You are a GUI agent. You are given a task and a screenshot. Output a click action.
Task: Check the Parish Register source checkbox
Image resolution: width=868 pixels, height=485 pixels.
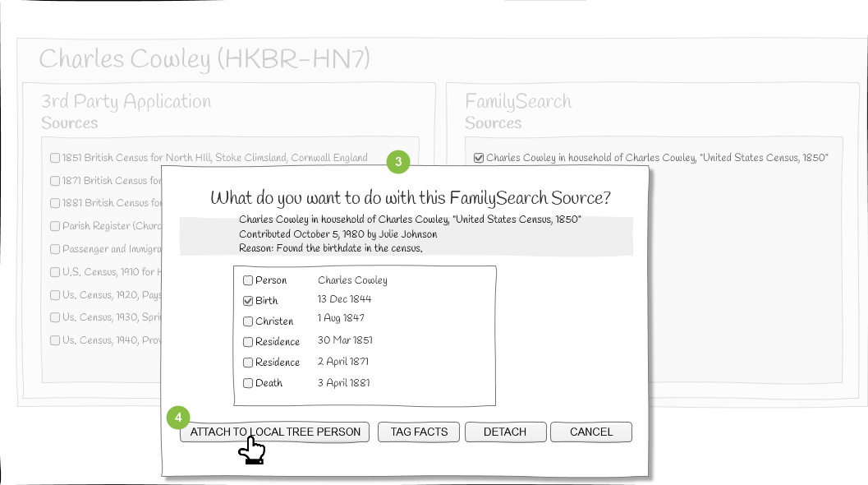tap(55, 226)
